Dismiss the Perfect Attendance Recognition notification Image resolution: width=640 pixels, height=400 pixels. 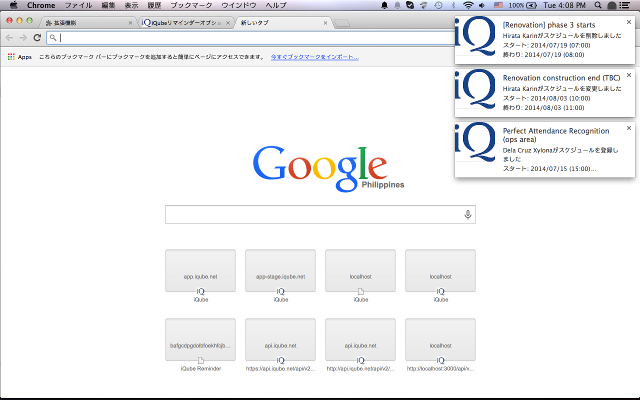tap(629, 128)
